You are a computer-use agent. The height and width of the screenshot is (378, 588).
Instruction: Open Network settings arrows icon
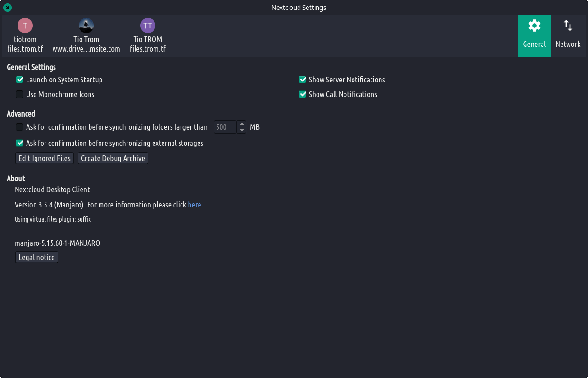[x=568, y=26]
